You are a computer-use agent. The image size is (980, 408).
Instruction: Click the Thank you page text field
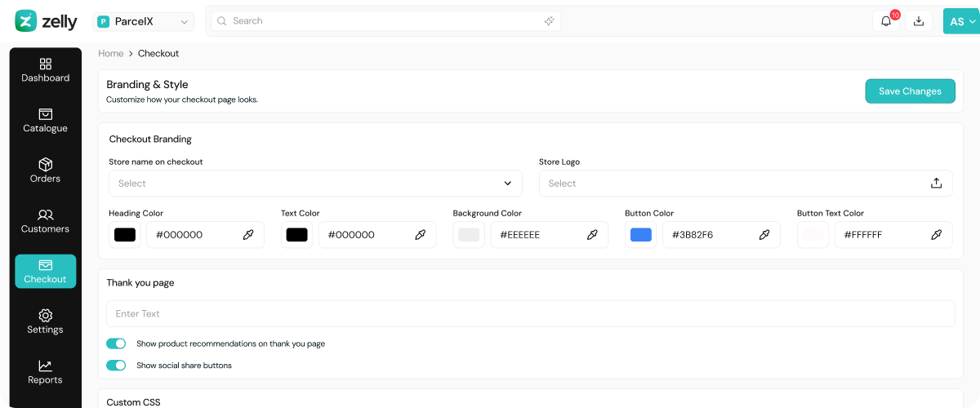pos(531,314)
